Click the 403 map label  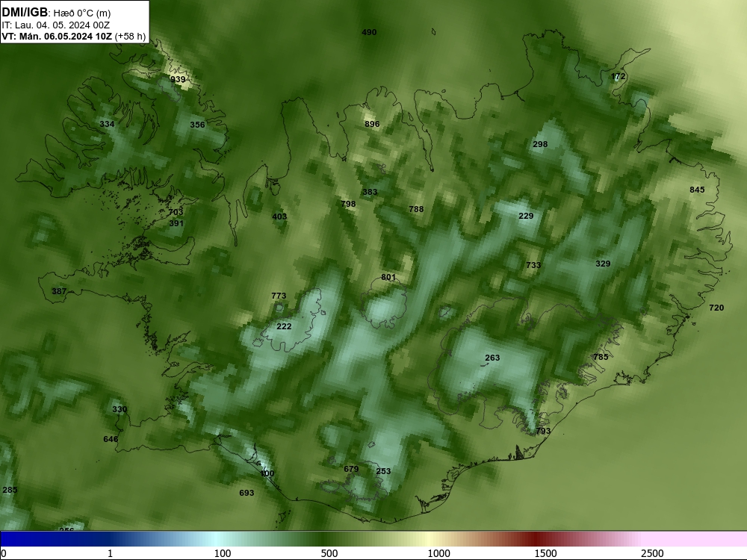tap(279, 217)
